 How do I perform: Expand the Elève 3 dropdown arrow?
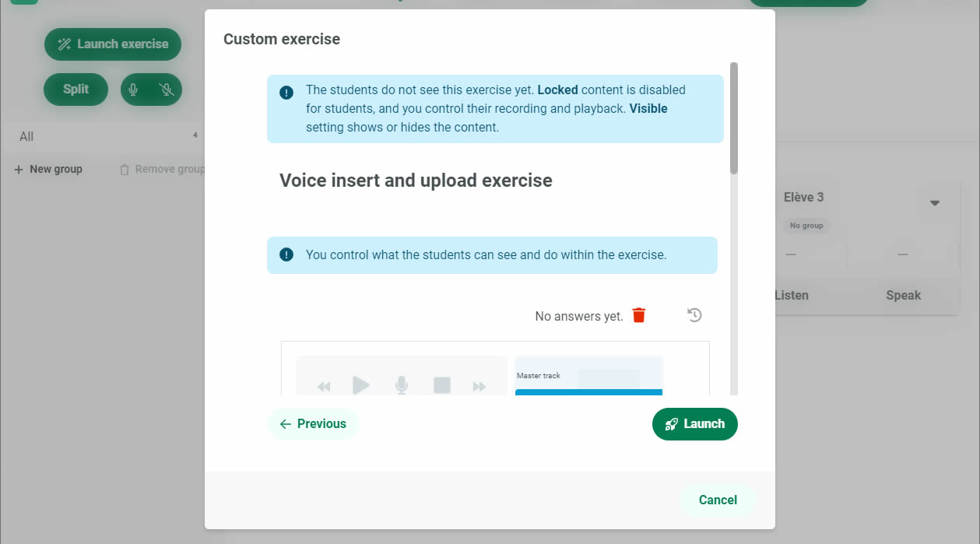(x=935, y=203)
